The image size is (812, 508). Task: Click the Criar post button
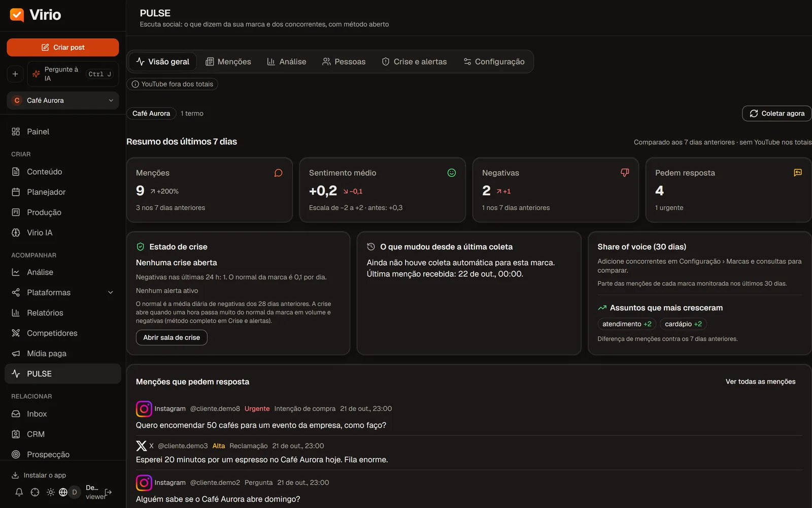click(x=63, y=47)
